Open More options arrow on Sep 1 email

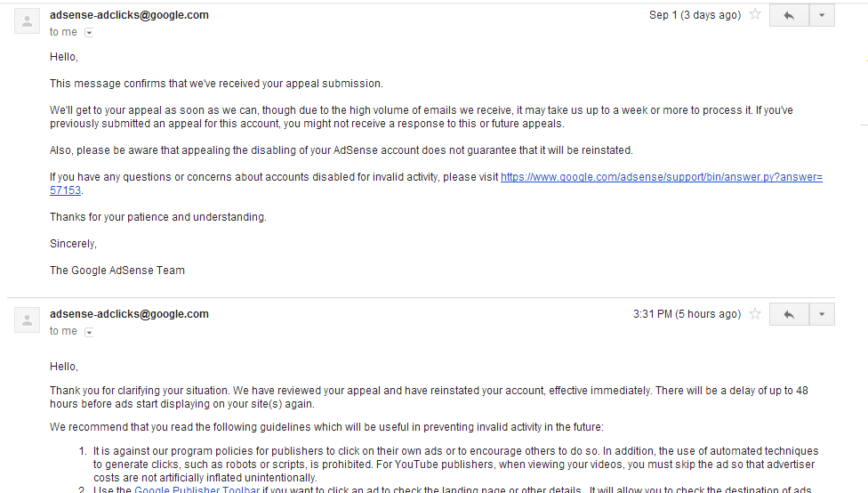(822, 15)
